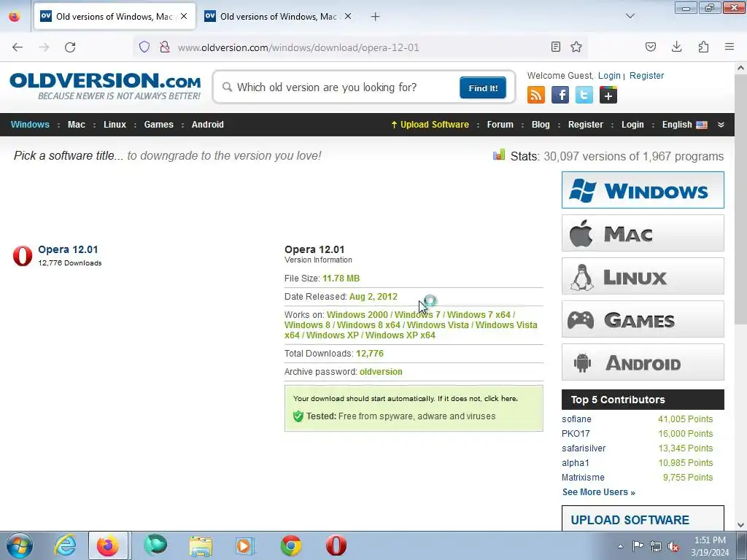
Task: Click the stats bar chart icon
Action: click(499, 155)
